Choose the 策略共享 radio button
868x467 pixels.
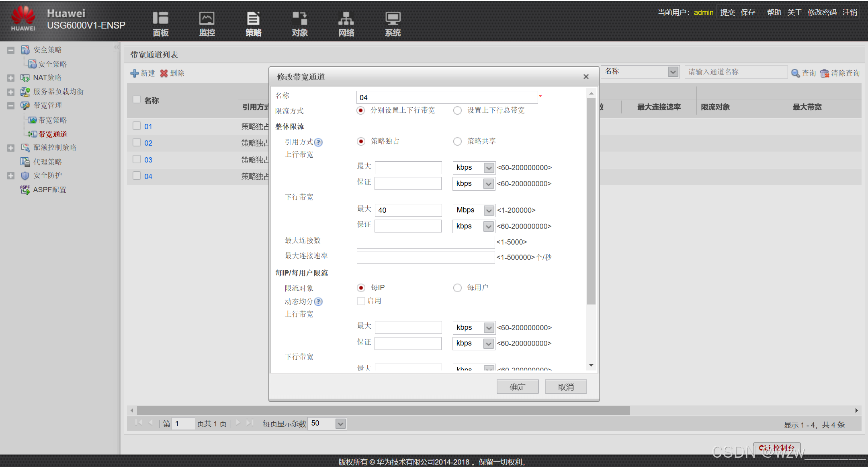[457, 142]
